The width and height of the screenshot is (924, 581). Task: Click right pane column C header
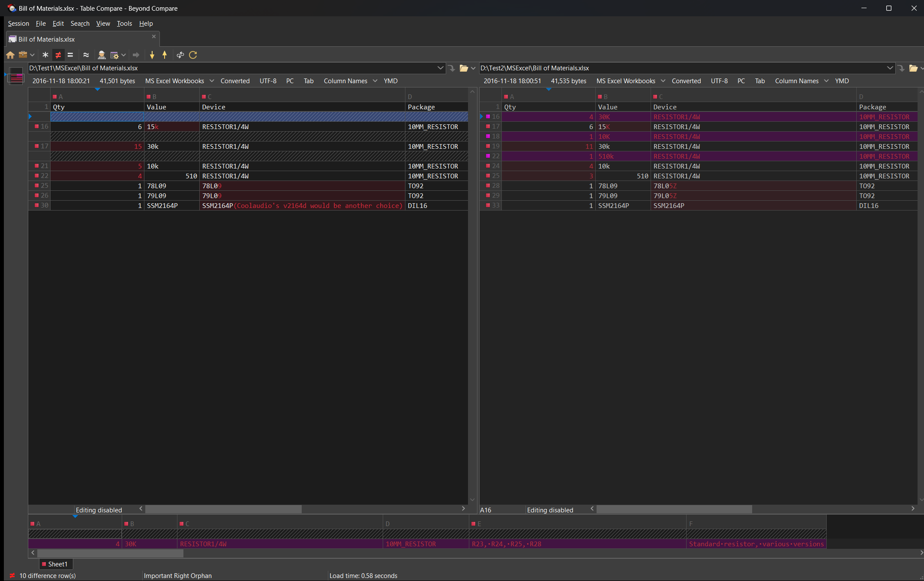pos(753,97)
